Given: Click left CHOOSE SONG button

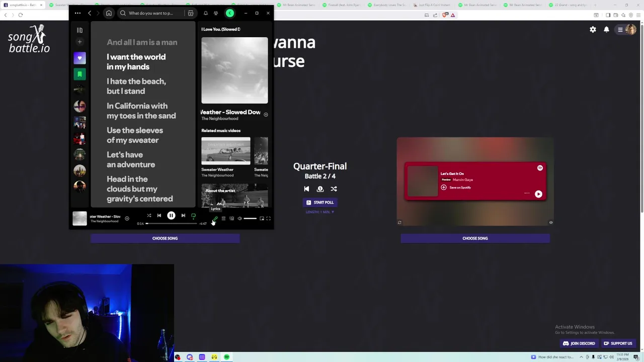Looking at the screenshot, I should [x=165, y=238].
